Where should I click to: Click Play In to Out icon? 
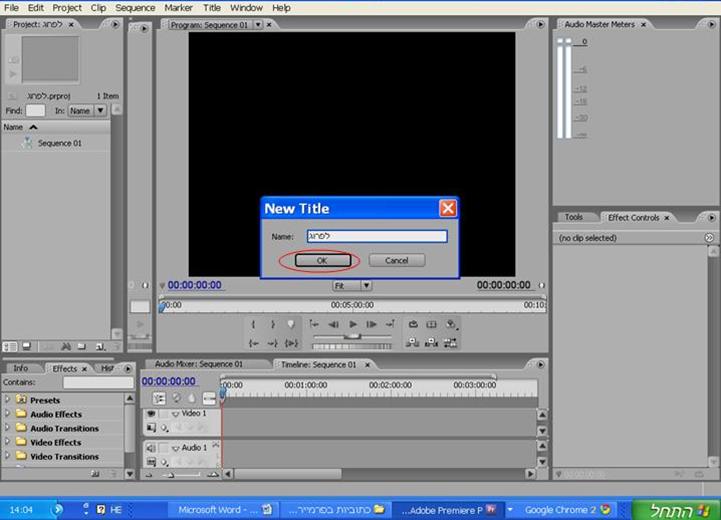point(292,343)
